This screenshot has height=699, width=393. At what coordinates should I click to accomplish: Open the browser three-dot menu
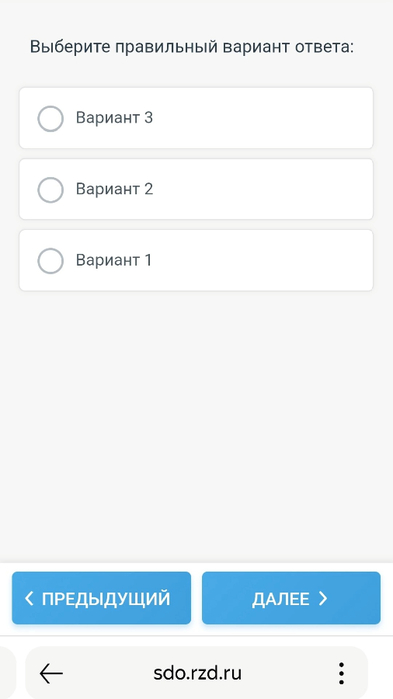click(341, 673)
